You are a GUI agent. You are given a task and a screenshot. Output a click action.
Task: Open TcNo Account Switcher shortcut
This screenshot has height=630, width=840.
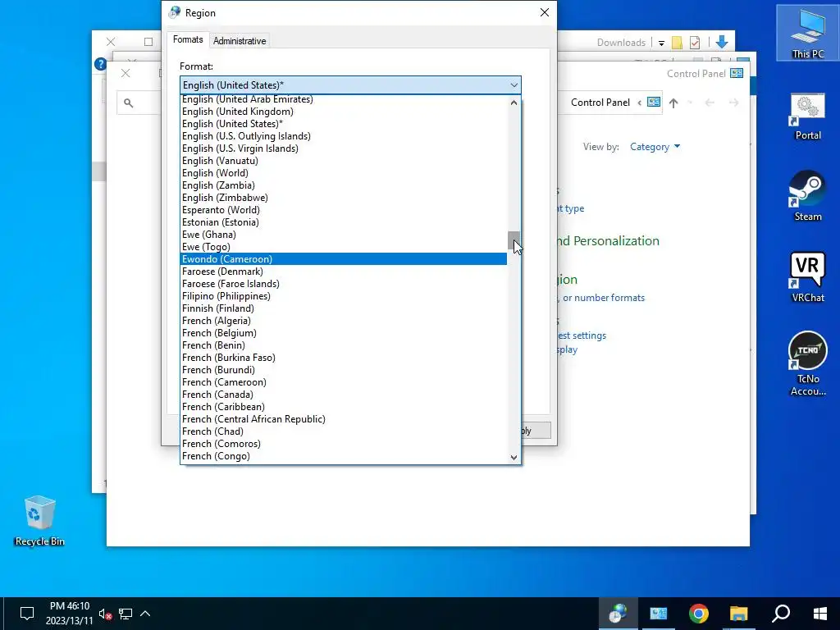tap(808, 363)
